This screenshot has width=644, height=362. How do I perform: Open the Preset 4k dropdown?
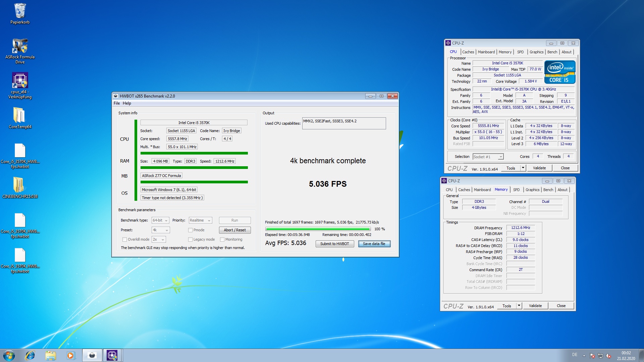point(161,230)
